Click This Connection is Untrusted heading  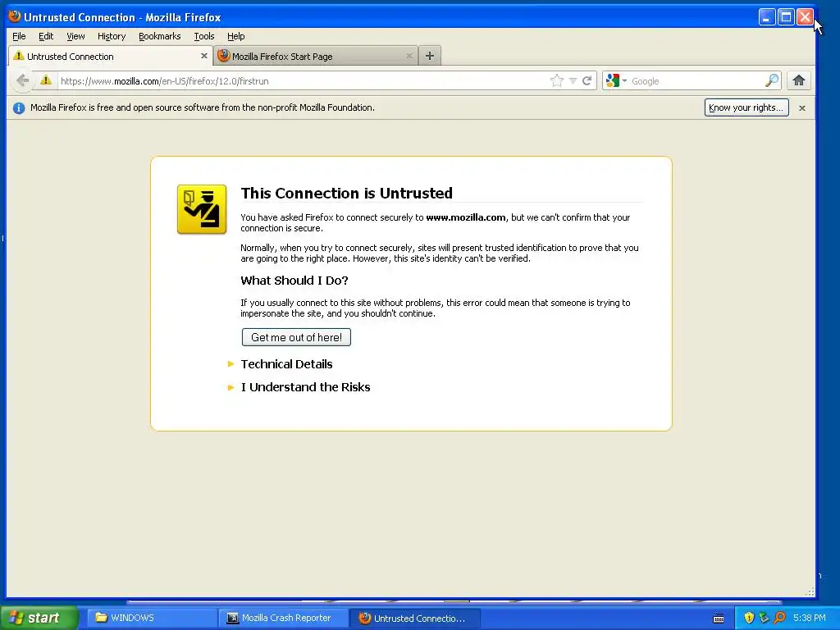347,194
